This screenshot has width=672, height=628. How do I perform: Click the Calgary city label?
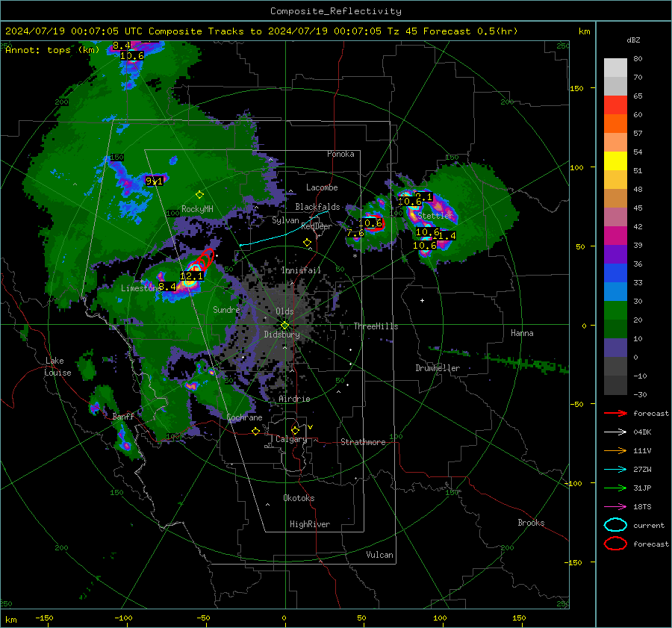point(291,439)
